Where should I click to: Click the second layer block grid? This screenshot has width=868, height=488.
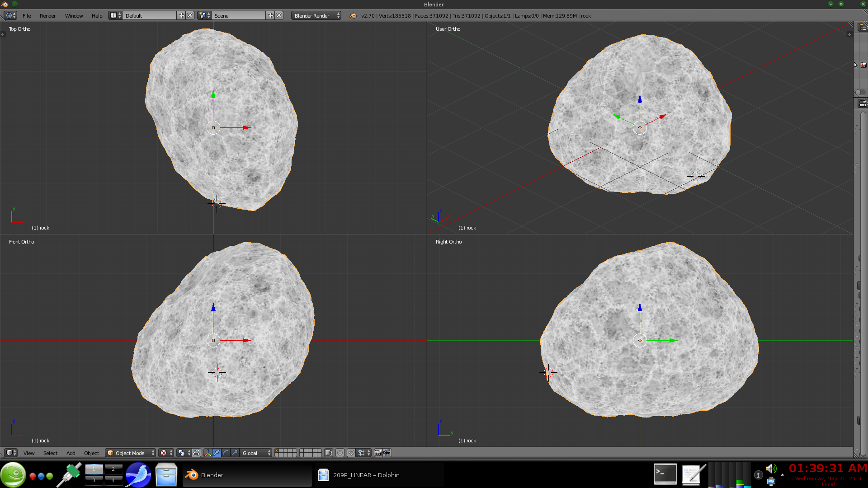(x=310, y=453)
